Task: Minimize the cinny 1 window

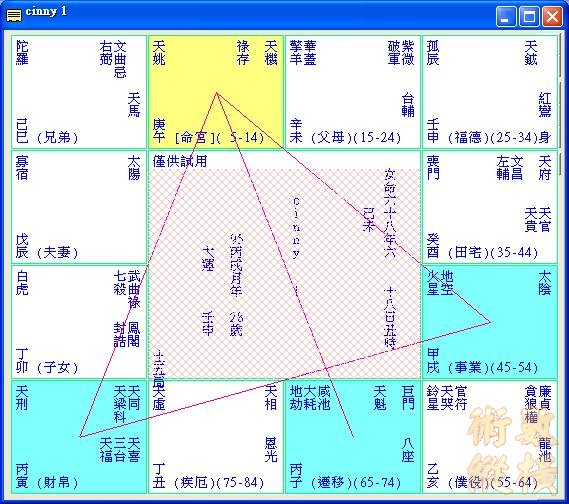Action: [505, 17]
